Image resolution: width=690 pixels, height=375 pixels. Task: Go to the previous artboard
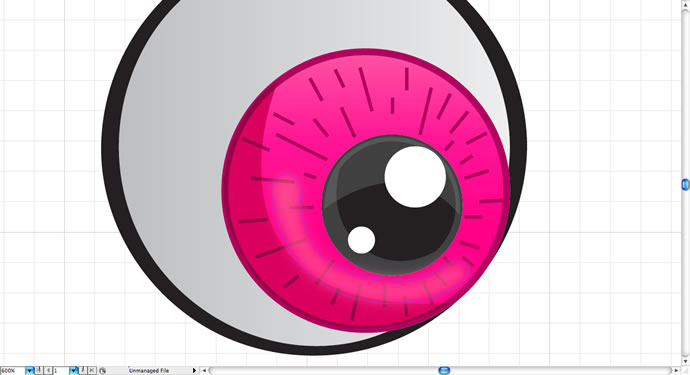click(x=48, y=371)
